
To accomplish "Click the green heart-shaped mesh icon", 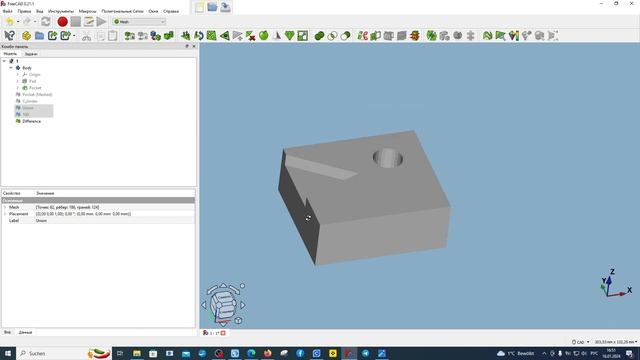I will [x=290, y=36].
